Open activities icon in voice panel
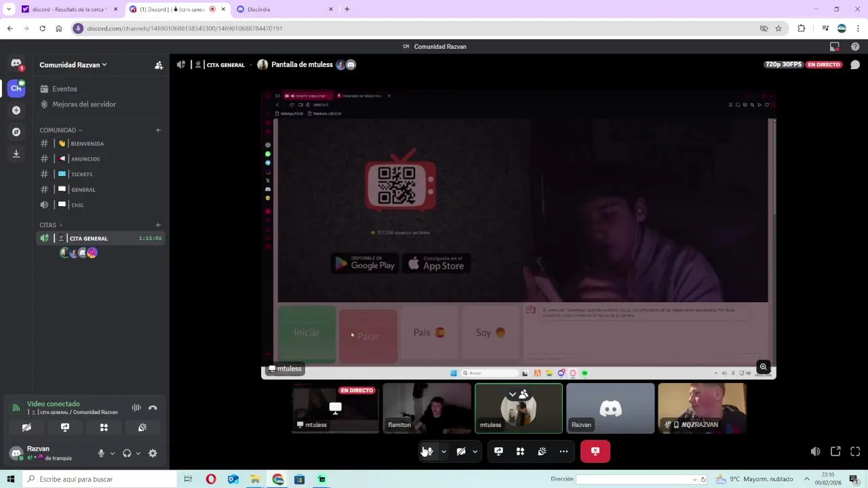This screenshot has height=488, width=868. click(x=104, y=428)
